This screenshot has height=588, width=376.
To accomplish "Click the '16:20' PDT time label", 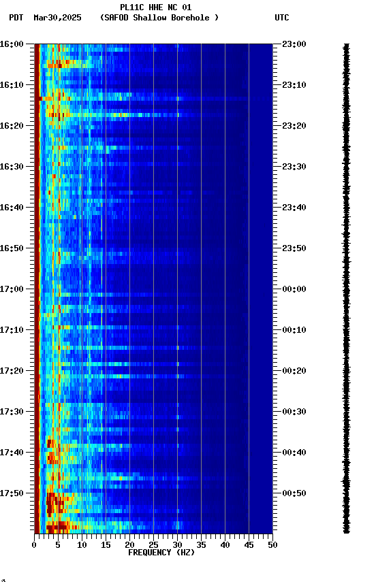I will tap(12, 126).
